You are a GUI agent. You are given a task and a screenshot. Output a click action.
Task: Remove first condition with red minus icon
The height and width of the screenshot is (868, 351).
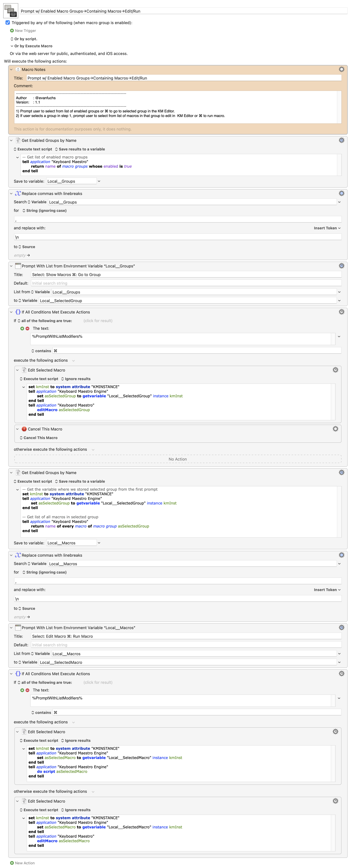[28, 329]
